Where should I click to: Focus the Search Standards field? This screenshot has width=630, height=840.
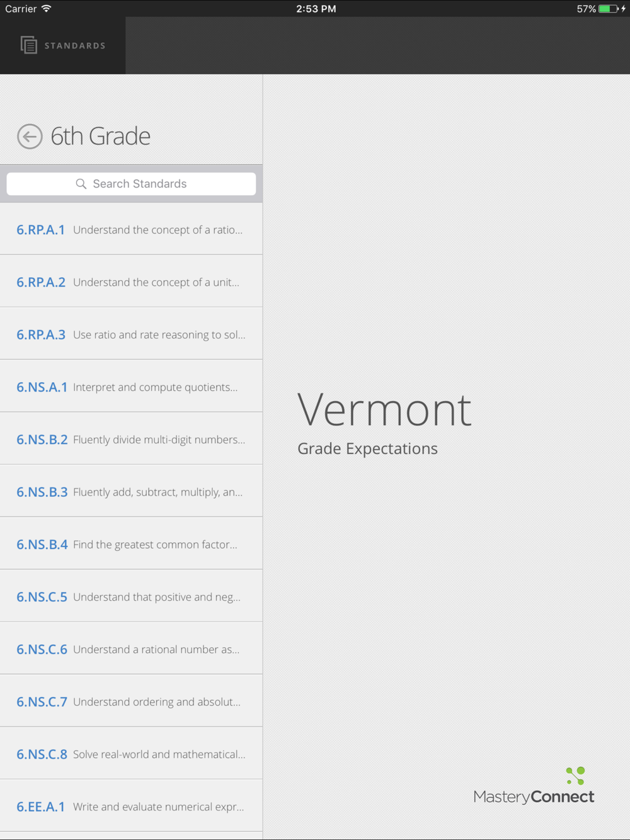pos(131,184)
